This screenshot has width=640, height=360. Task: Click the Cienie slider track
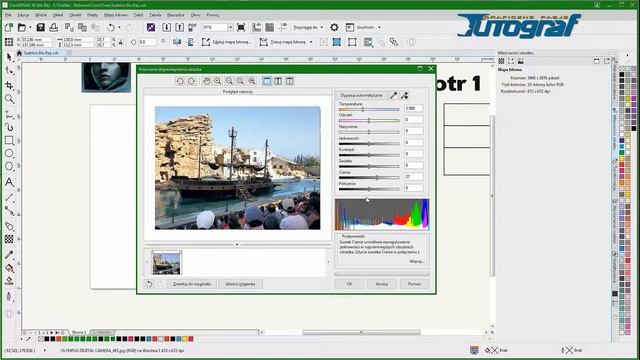click(x=369, y=178)
